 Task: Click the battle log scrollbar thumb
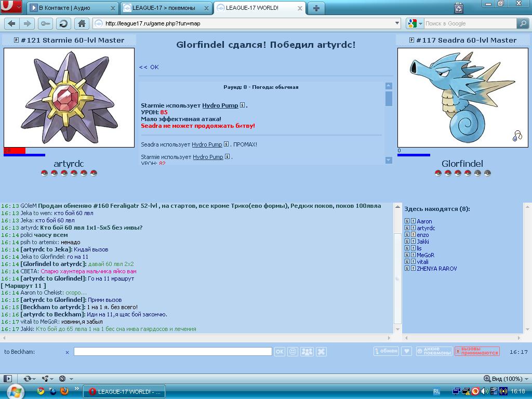click(389, 98)
